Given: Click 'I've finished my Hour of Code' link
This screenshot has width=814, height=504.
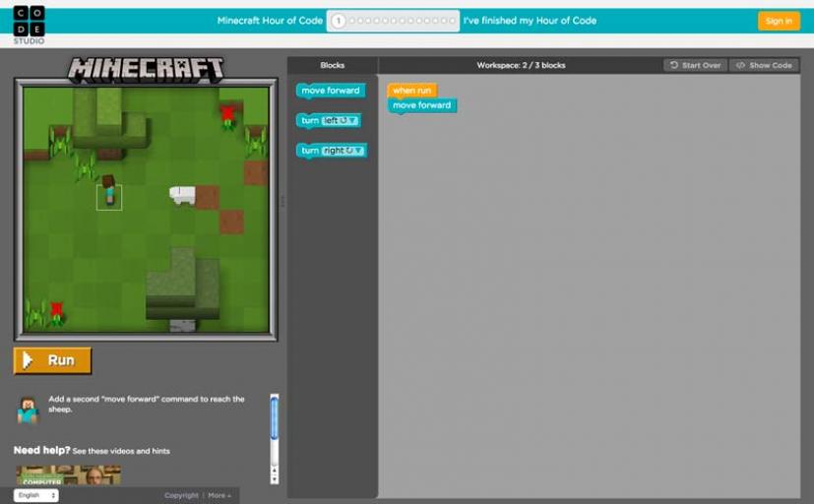Looking at the screenshot, I should (530, 21).
